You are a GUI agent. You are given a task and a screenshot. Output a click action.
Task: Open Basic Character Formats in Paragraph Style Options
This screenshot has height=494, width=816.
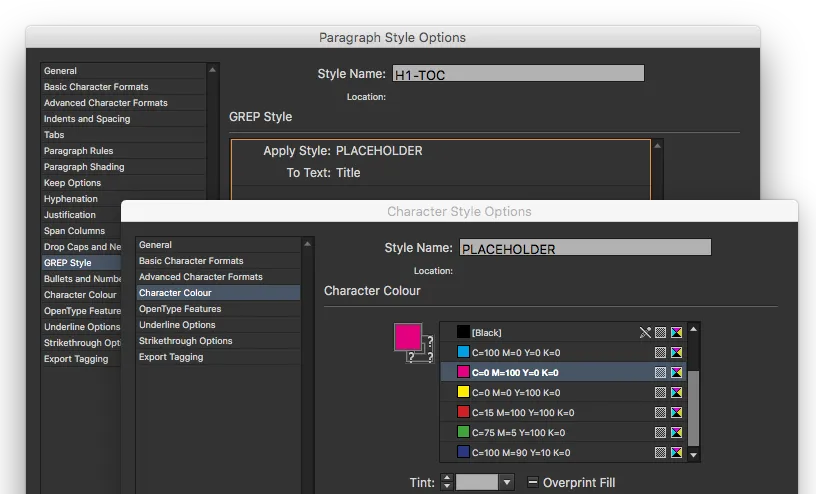123,87
